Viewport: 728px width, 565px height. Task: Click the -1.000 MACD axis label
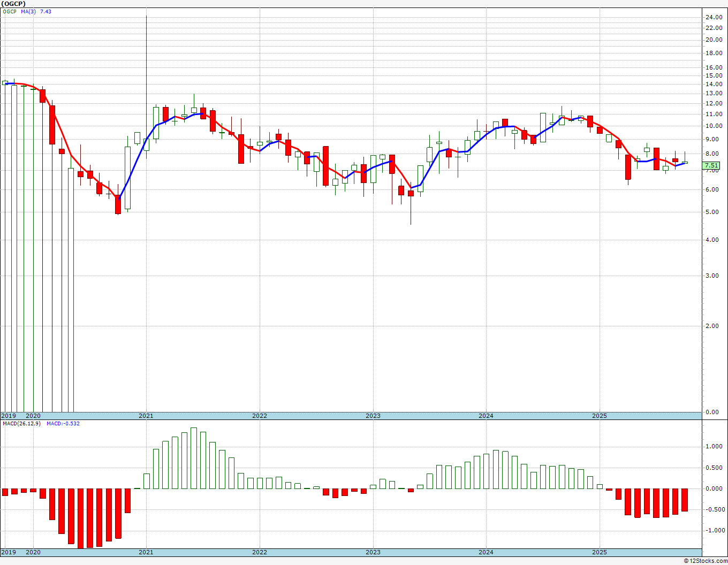pos(714,530)
